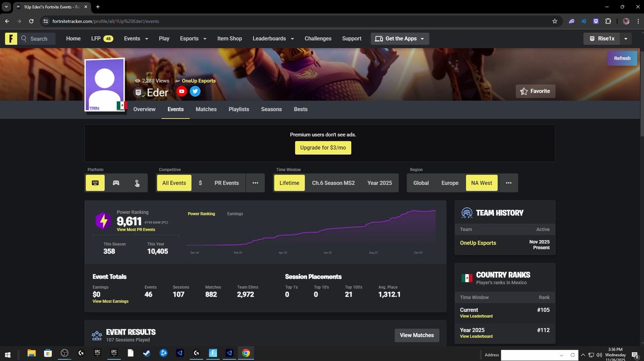644x361 pixels.
Task: Select the Global region filter
Action: tap(421, 183)
